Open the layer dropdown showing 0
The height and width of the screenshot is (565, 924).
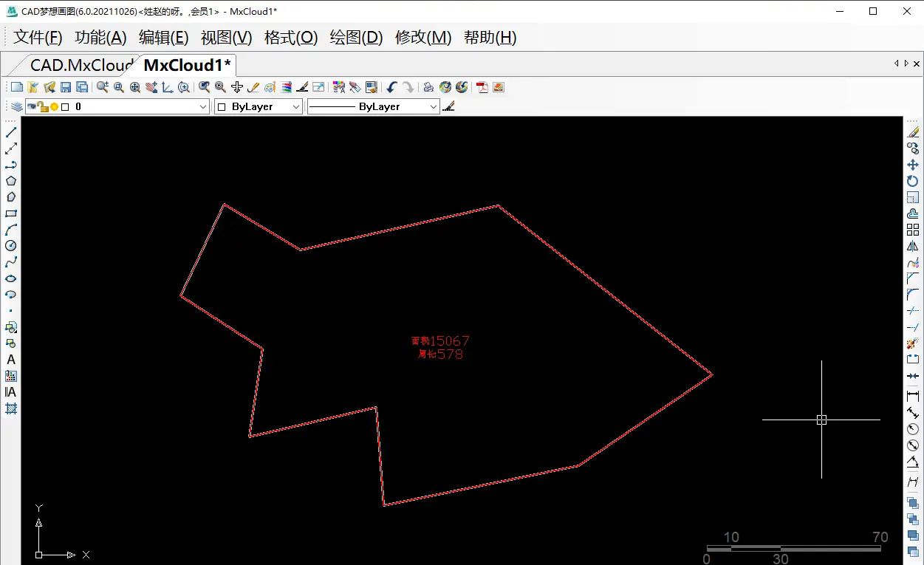pos(117,107)
